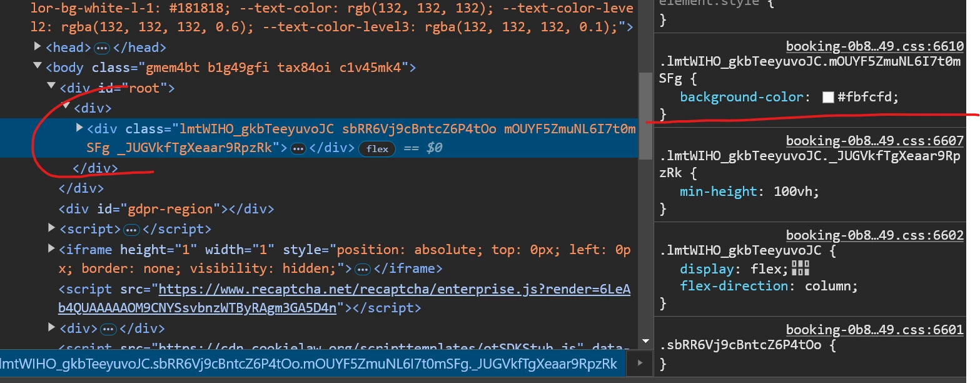The height and width of the screenshot is (383, 980).
Task: Collapse the nested div under root
Action: point(66,107)
